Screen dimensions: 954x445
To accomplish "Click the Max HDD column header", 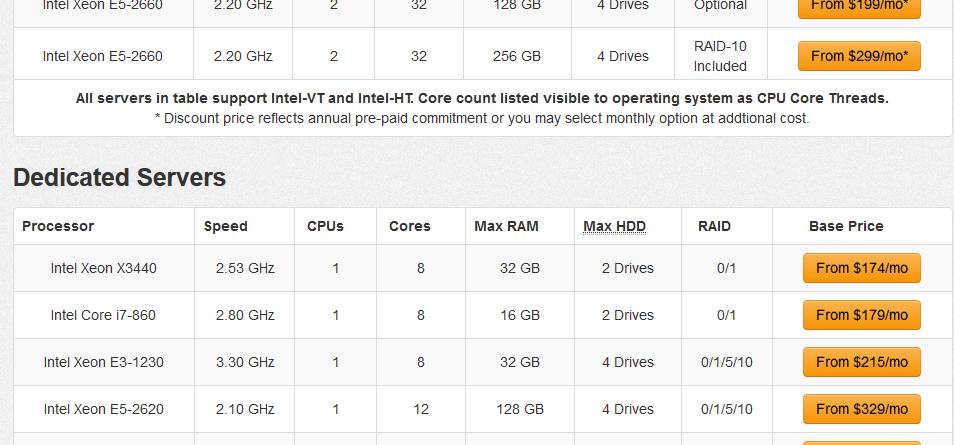I will (x=614, y=226).
